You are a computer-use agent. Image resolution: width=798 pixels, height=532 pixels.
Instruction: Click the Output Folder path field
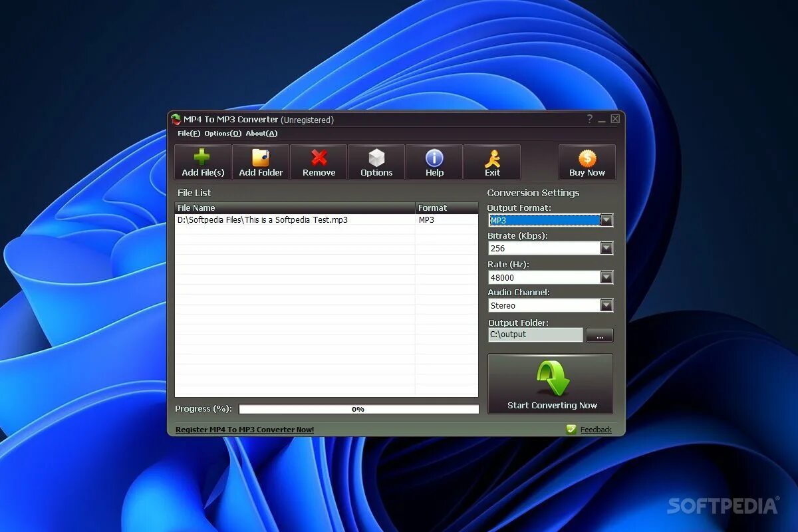[535, 335]
